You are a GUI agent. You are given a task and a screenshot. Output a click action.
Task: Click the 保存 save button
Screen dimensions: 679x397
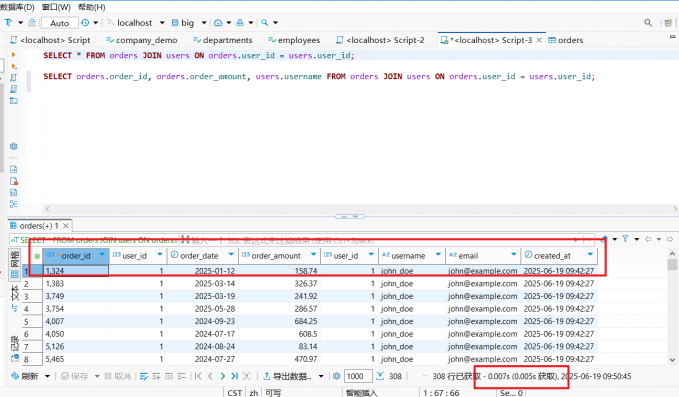[75, 376]
